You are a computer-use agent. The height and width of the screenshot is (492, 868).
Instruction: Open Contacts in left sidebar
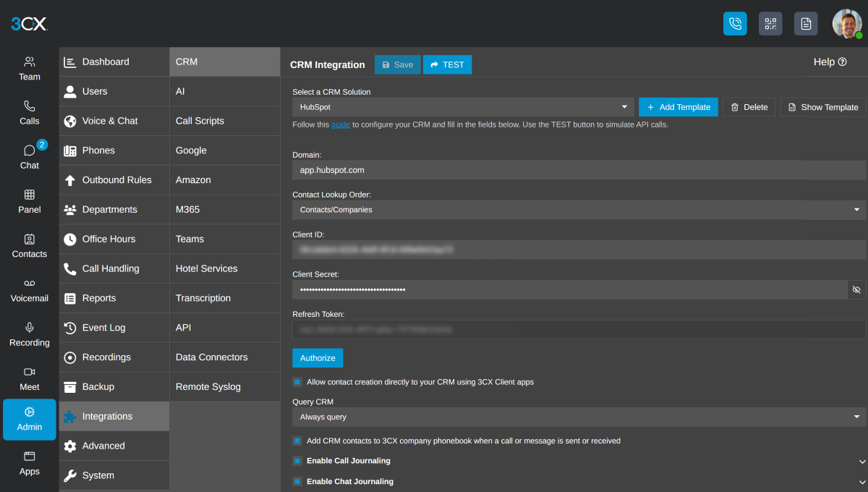click(30, 245)
